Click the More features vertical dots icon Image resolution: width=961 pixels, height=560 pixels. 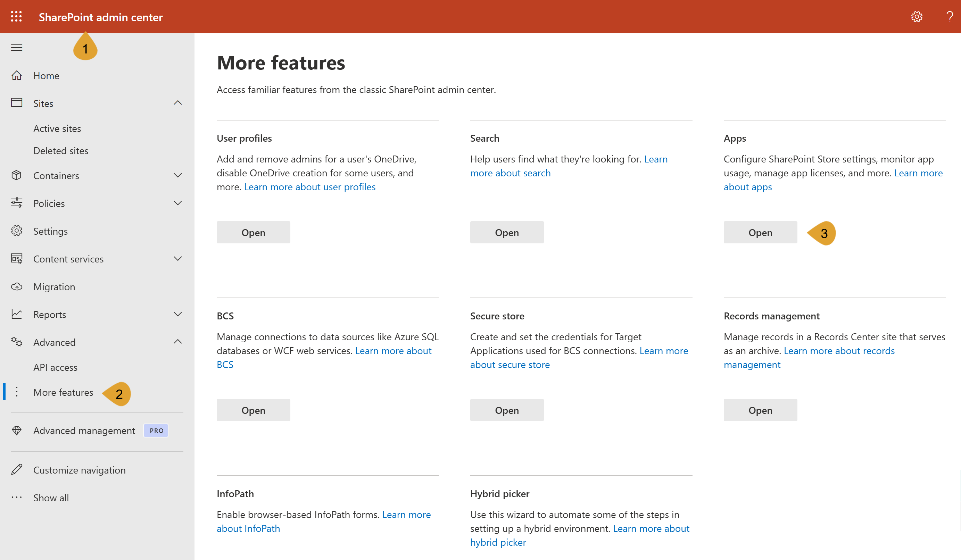(x=16, y=392)
